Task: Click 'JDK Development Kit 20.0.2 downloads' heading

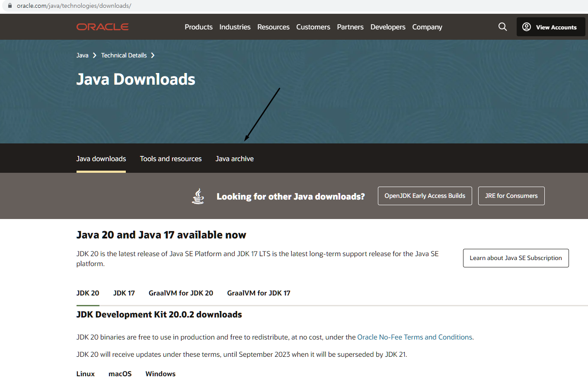Action: pos(159,314)
